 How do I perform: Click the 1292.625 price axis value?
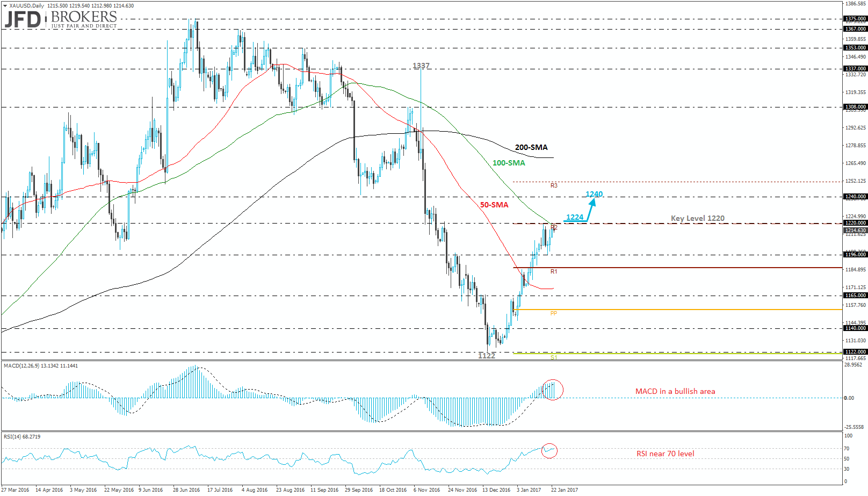pyautogui.click(x=856, y=128)
